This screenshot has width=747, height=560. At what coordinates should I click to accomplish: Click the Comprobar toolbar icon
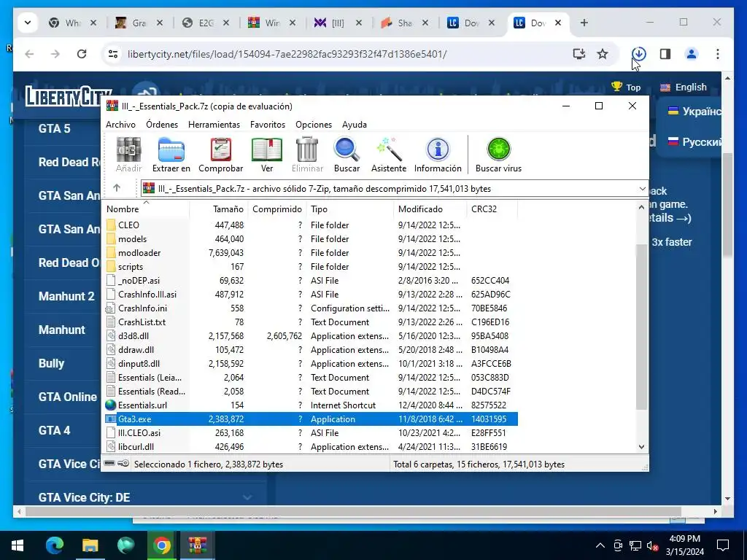[x=220, y=155]
